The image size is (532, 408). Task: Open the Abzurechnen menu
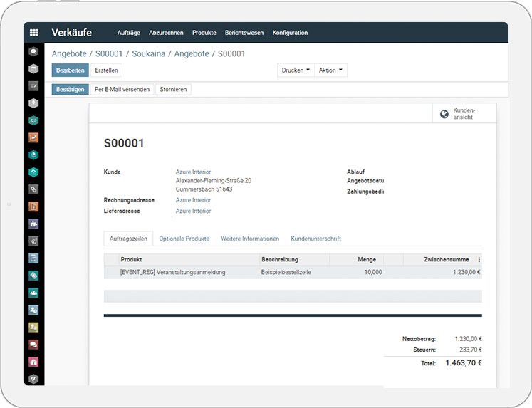pos(166,33)
